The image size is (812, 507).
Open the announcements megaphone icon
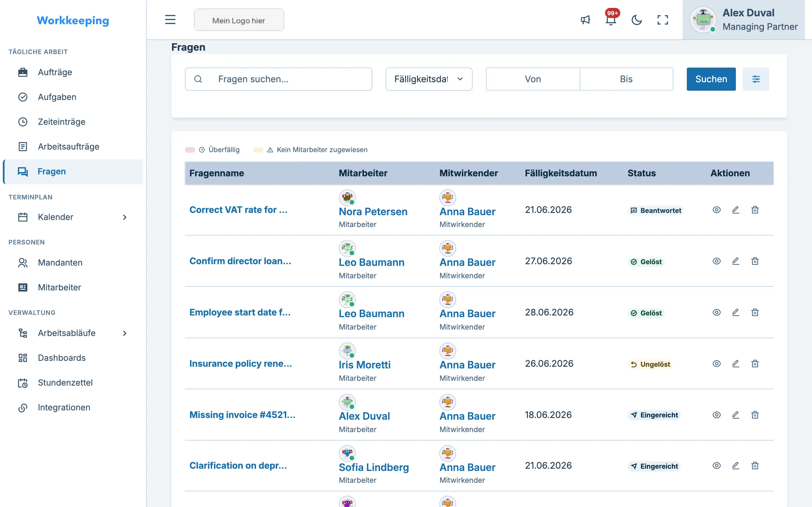585,20
